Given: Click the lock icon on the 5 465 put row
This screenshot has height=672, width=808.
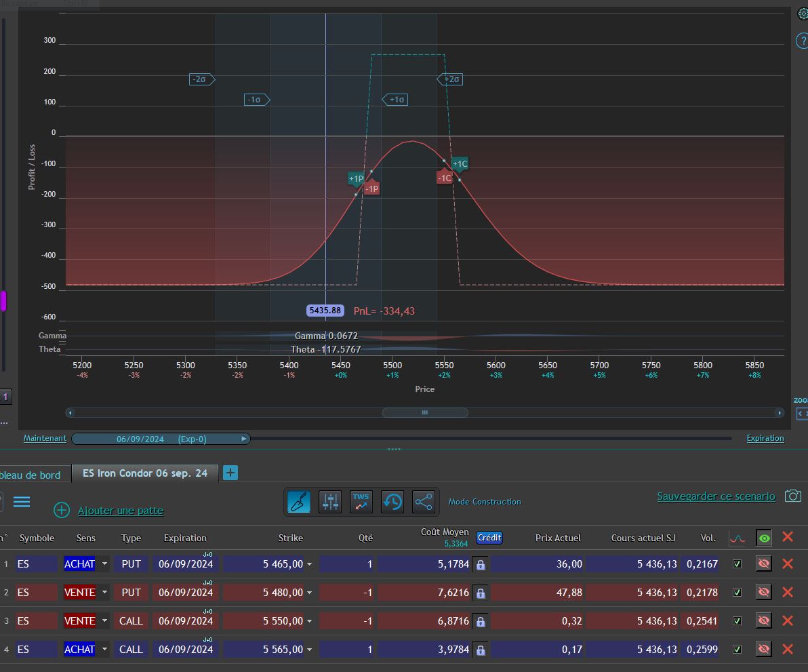Looking at the screenshot, I should (x=481, y=564).
